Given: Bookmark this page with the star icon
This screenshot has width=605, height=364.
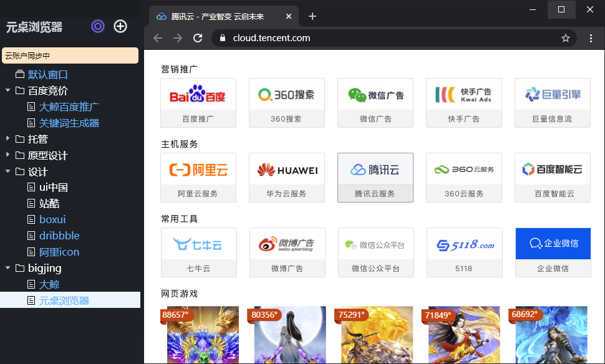Looking at the screenshot, I should [565, 38].
